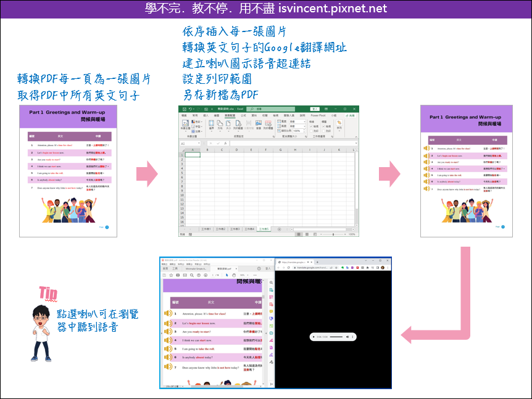
Task: Open the Size (大小) icon in Excel
Action: tap(228, 125)
